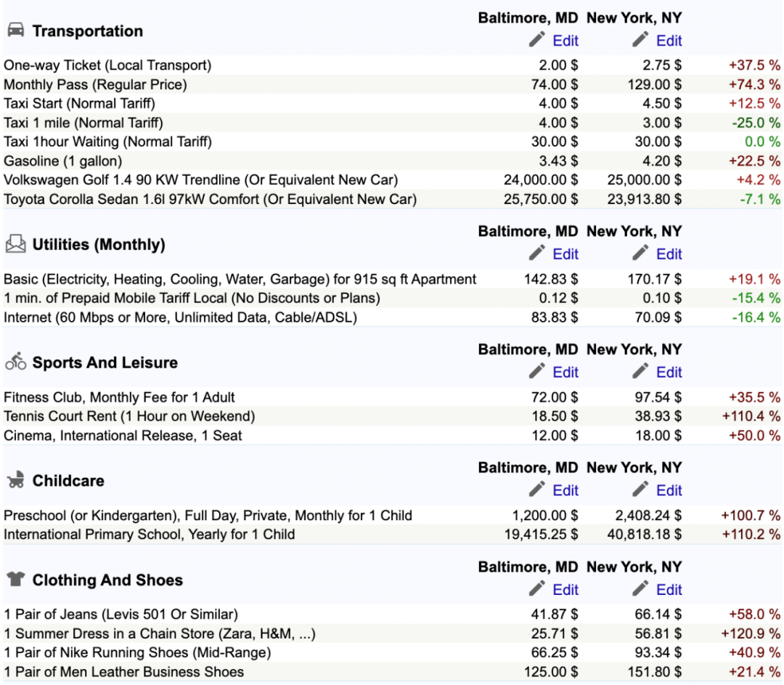Click the New York pencil icon in Clothing And Shoes
This screenshot has height=685, width=784.
pos(640,588)
